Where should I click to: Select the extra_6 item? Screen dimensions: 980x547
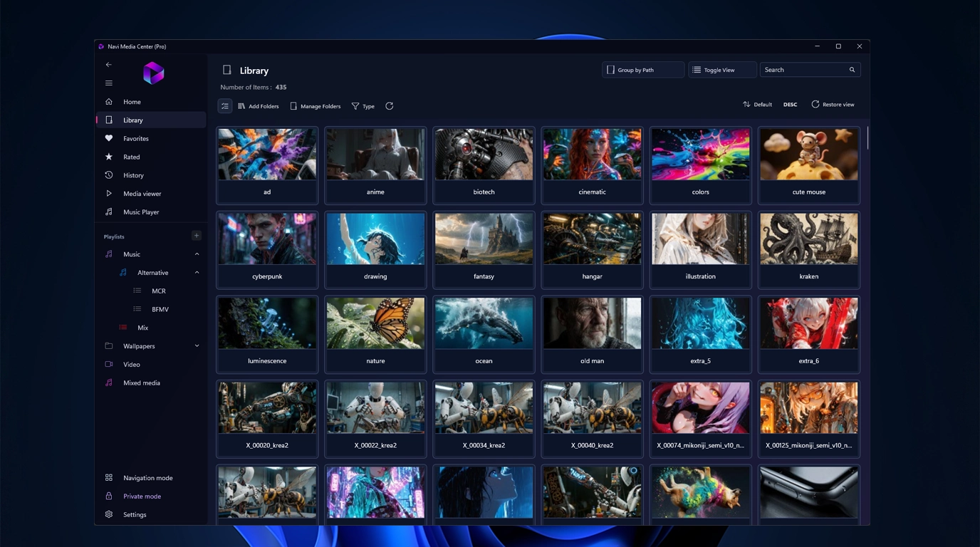pyautogui.click(x=809, y=335)
